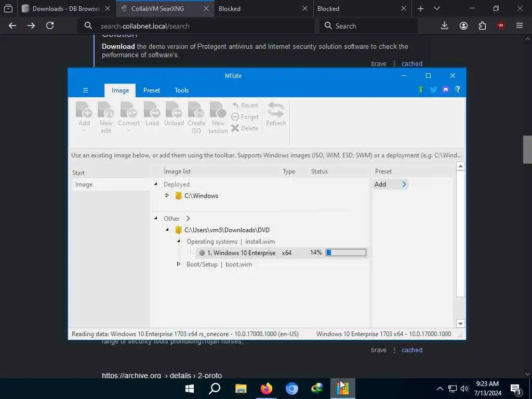
Task: Select Windows 10 Enterprise image row
Action: (282, 253)
